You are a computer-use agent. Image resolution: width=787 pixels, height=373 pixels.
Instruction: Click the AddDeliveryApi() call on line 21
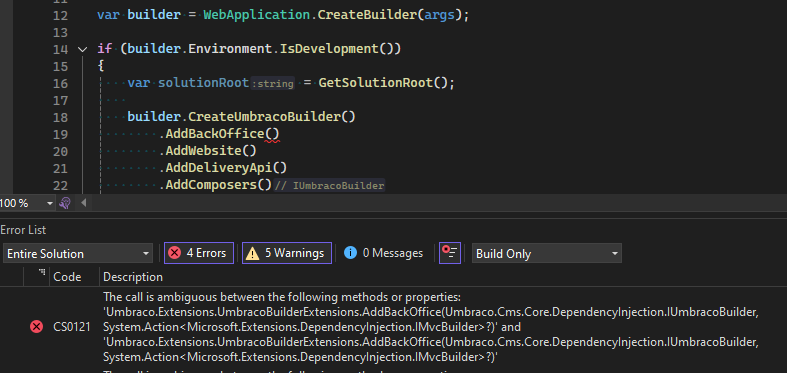point(226,168)
